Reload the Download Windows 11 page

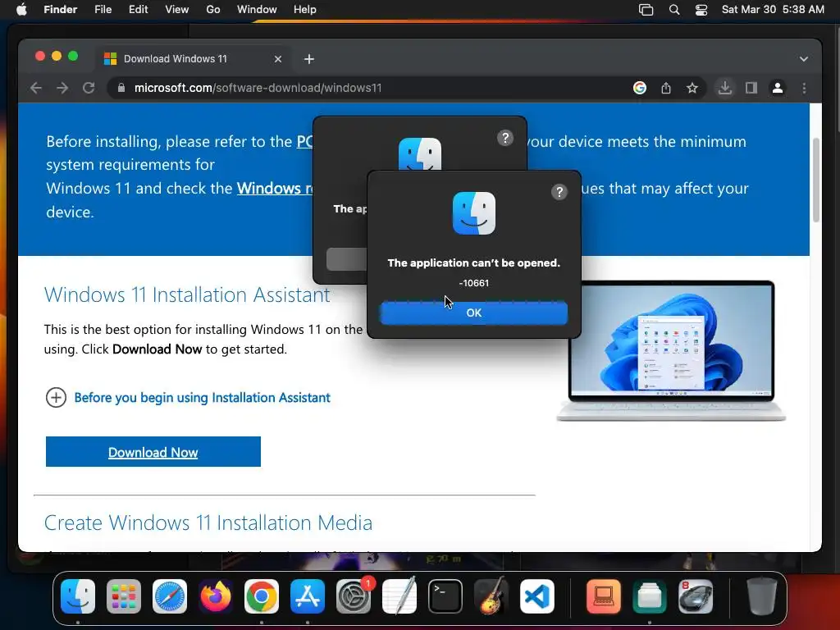(89, 88)
